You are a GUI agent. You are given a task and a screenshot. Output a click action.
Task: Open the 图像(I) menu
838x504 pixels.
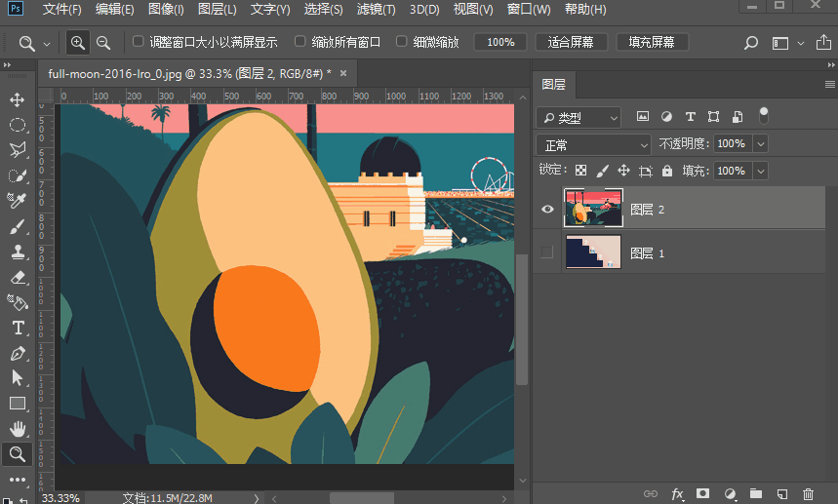tap(166, 9)
